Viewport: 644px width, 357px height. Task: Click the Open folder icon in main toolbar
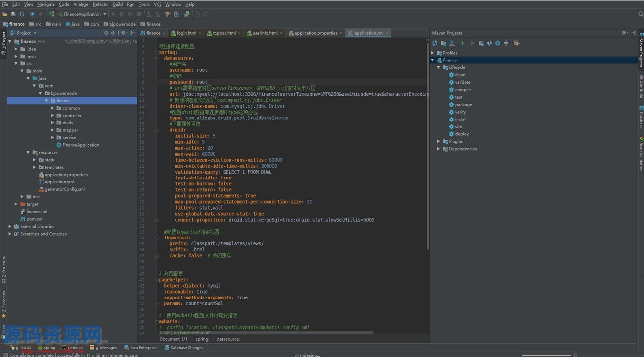click(5, 14)
